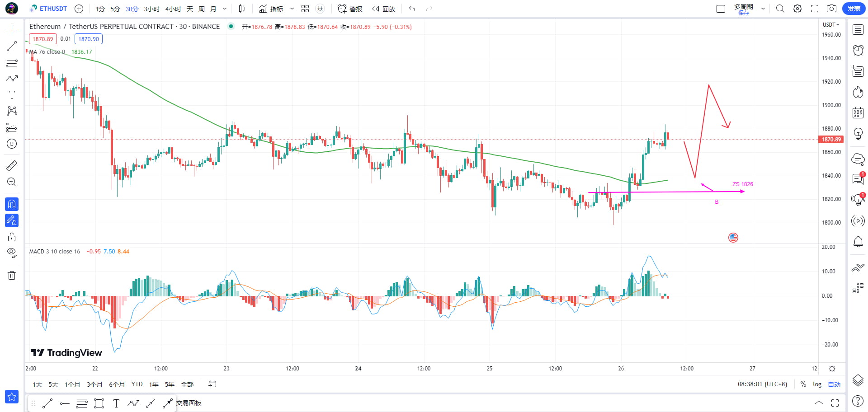Toggle percent scale mode
This screenshot has height=412, width=868.
pyautogui.click(x=803, y=384)
